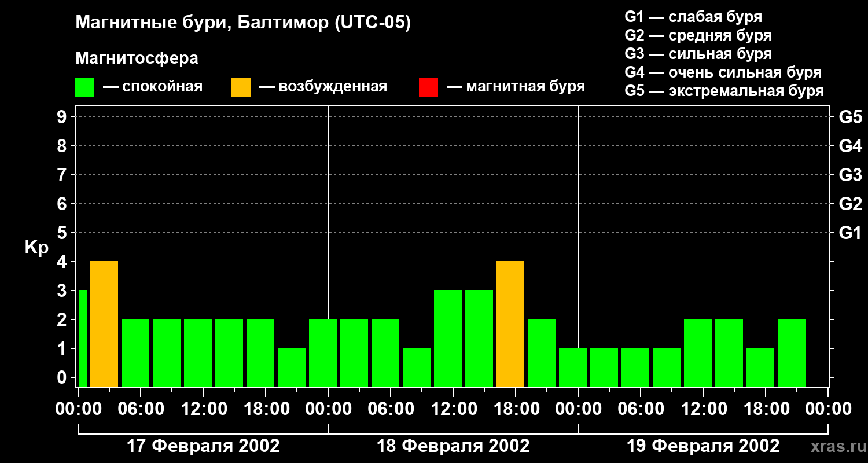Viewport: 868px width, 463px height.
Task: Click Kp 3 bar spanning 12:00 on 18 February
Action: 448,338
